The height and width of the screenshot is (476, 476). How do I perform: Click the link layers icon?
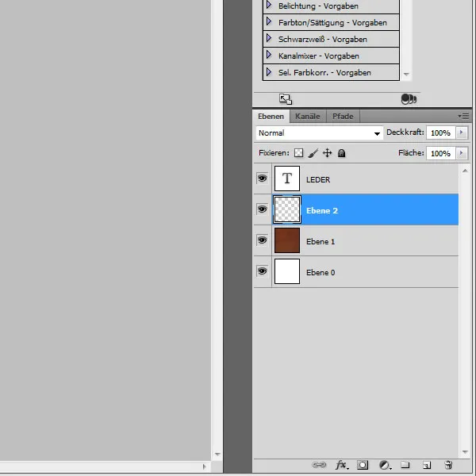pyautogui.click(x=319, y=465)
